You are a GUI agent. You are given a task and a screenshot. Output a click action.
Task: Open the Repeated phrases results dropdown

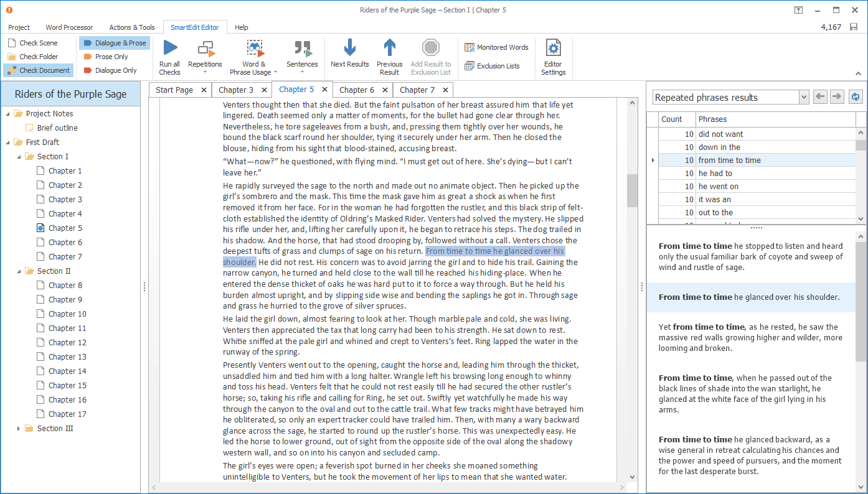(x=803, y=97)
